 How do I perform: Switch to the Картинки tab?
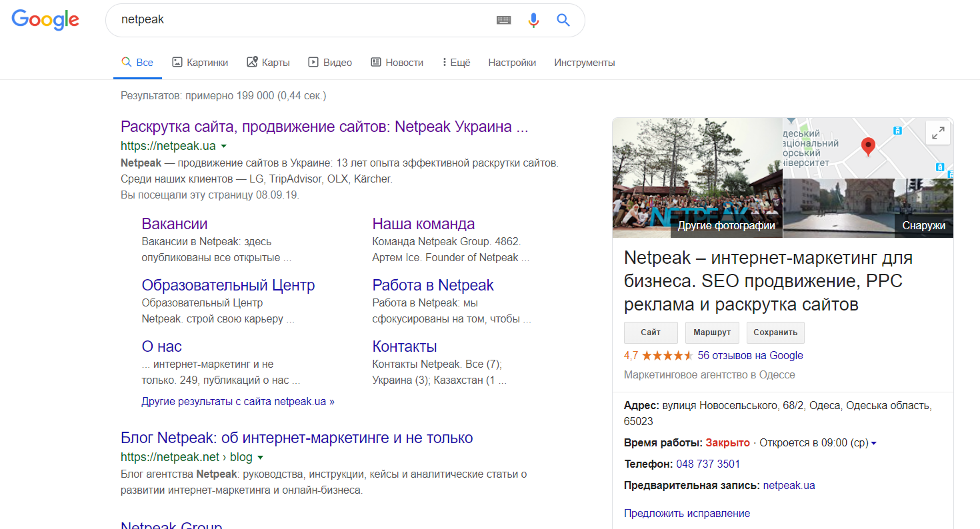pyautogui.click(x=200, y=63)
